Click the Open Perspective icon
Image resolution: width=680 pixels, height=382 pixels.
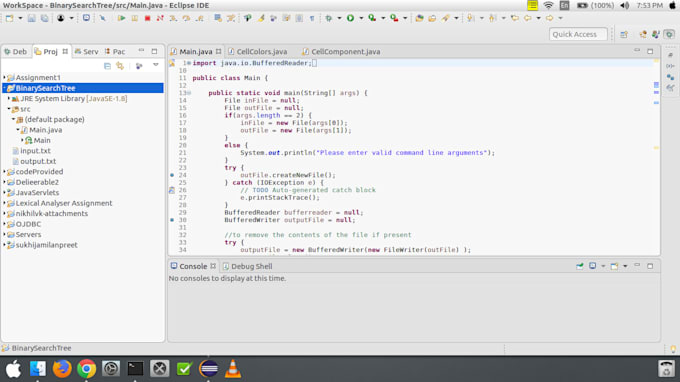[624, 34]
